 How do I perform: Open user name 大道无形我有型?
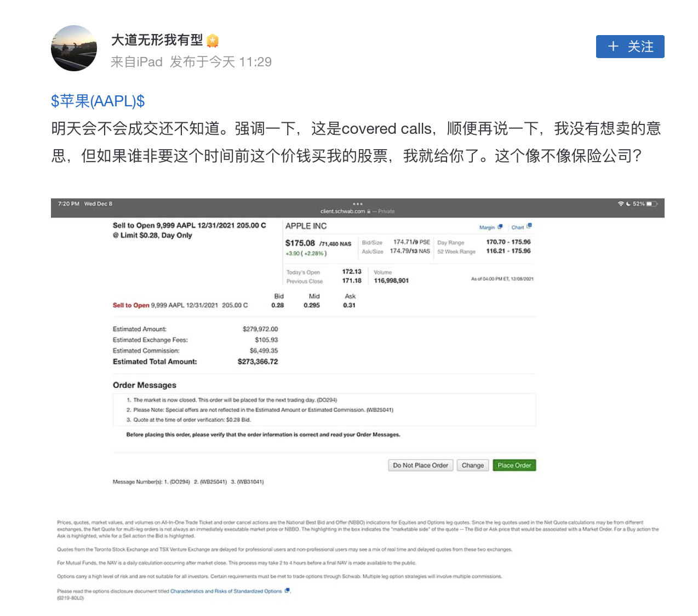(157, 40)
